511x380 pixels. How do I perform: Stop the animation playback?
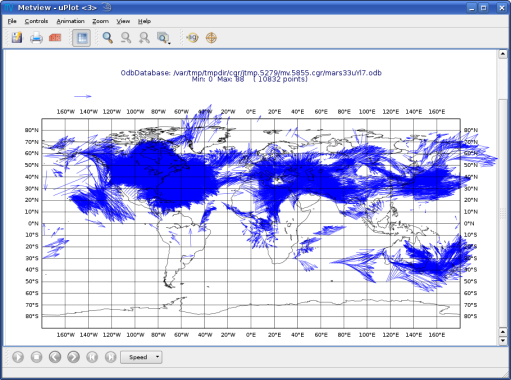(36, 357)
